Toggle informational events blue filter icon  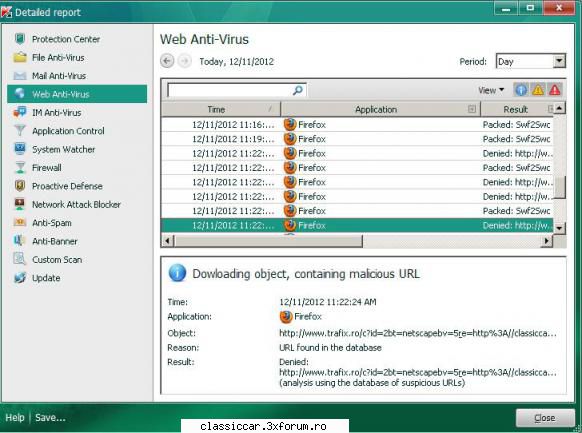point(521,90)
